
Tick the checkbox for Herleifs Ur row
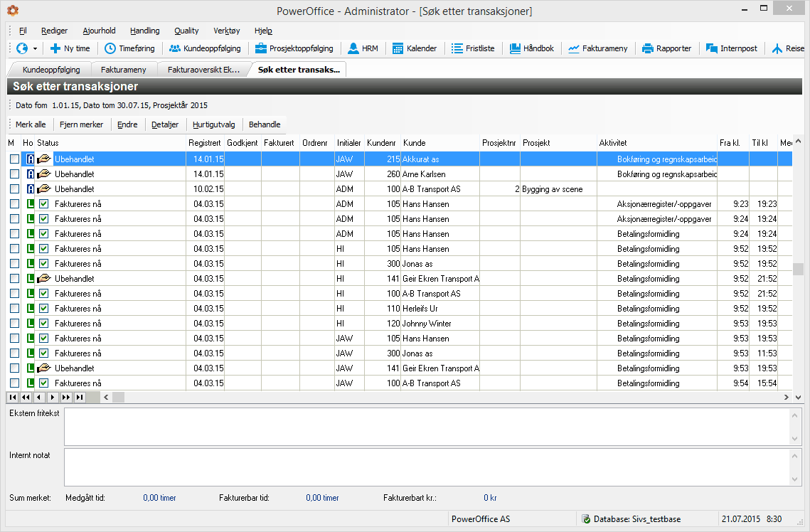[x=14, y=309]
